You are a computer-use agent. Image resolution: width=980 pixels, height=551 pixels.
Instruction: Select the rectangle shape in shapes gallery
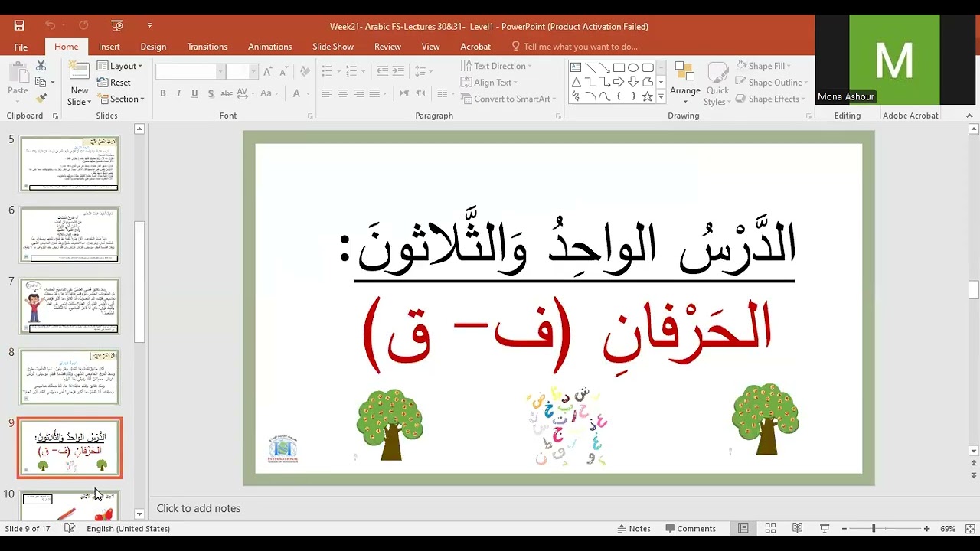pos(619,67)
